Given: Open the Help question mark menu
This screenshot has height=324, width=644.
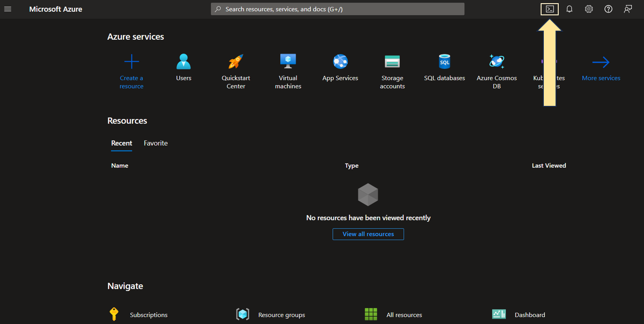Looking at the screenshot, I should tap(608, 9).
